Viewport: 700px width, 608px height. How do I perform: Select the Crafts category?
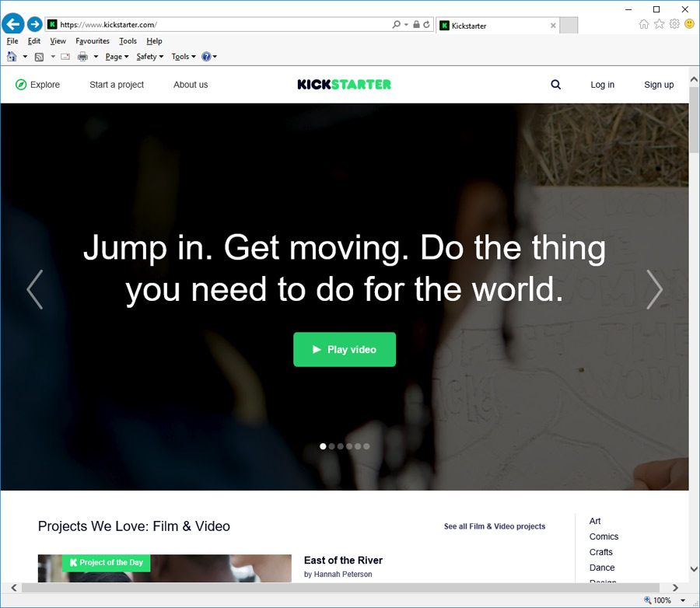(x=601, y=552)
